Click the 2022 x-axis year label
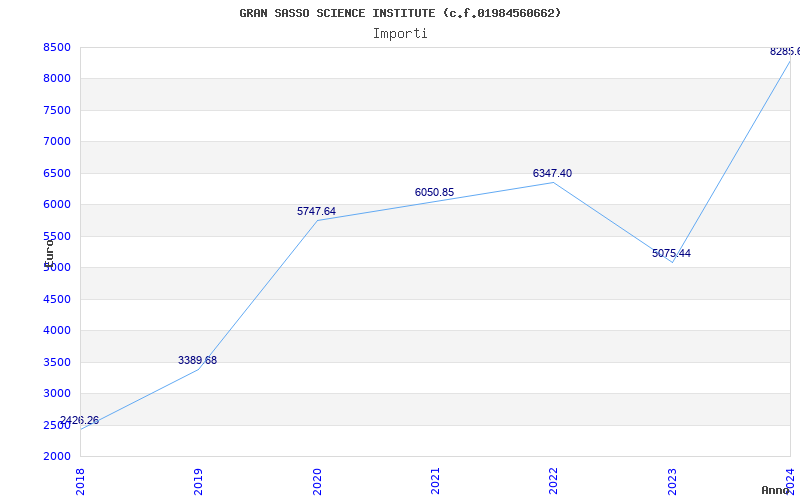Screen dimensions: 800x500 click(554, 481)
